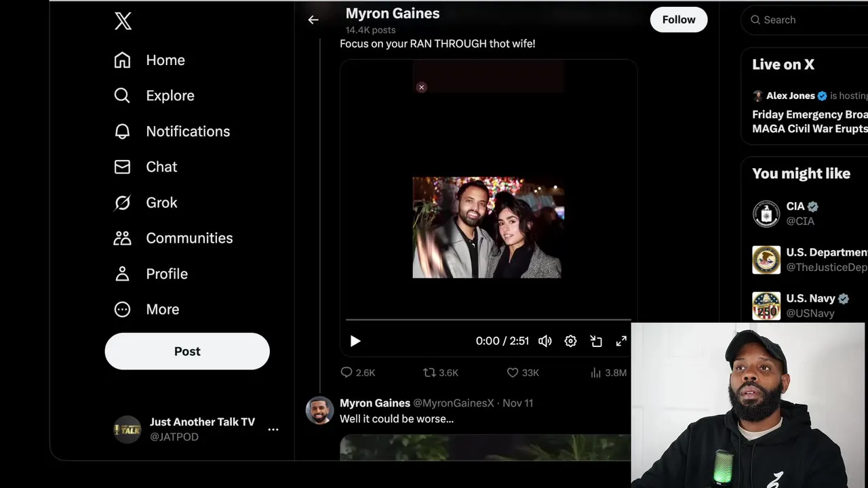The width and height of the screenshot is (868, 488).
Task: Follow Myron Gaines
Action: pos(679,20)
